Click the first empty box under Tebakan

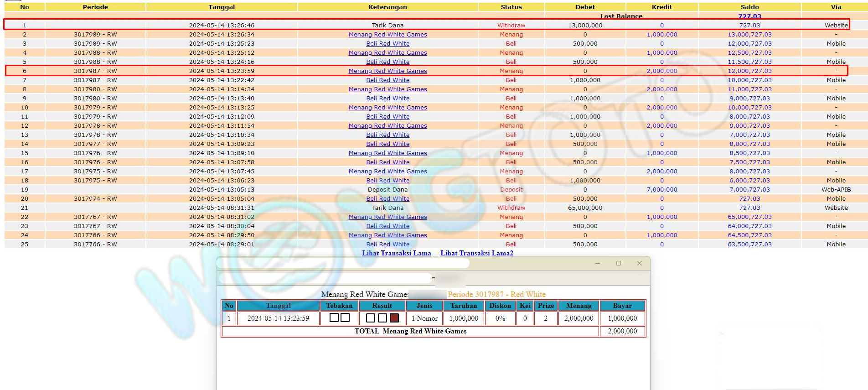coord(334,318)
